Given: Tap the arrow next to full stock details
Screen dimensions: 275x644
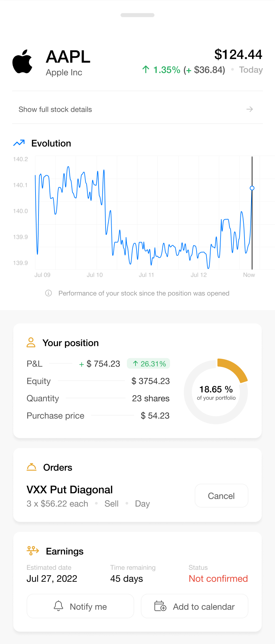Looking at the screenshot, I should [x=249, y=109].
